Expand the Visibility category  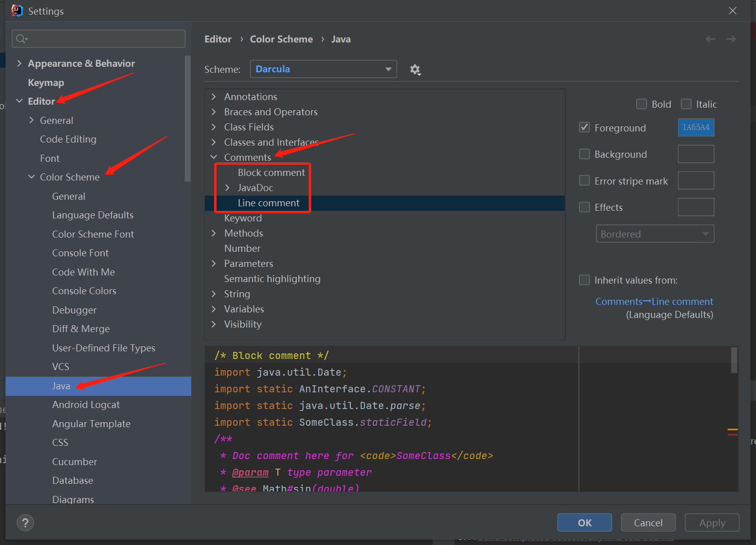point(214,324)
